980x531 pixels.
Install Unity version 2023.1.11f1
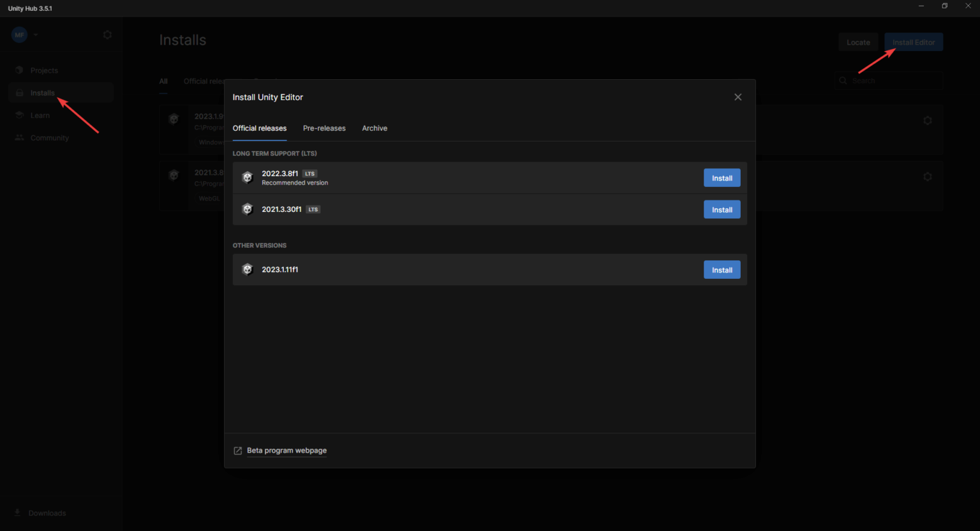point(722,270)
